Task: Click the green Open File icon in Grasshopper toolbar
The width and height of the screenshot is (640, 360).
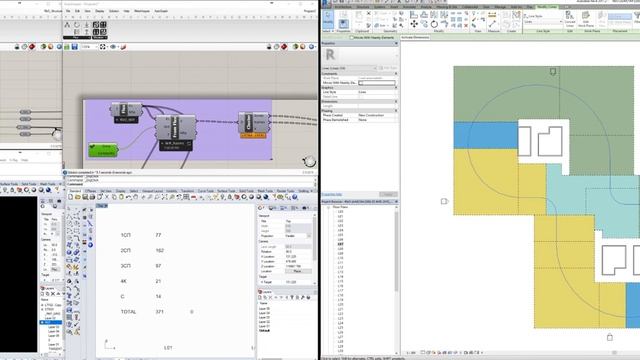Action: 67,47
